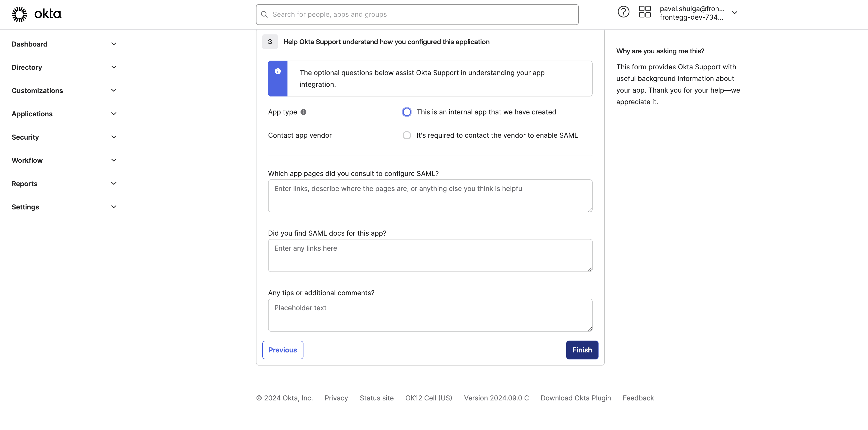Screen dimensions: 868x430
Task: Check the contact vendor SAML checkbox
Action: [407, 135]
